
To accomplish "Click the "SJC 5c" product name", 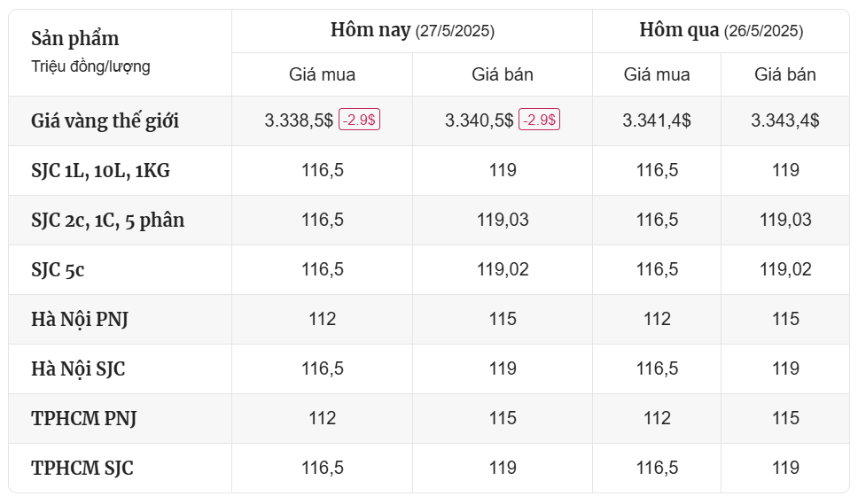I will 58,270.
